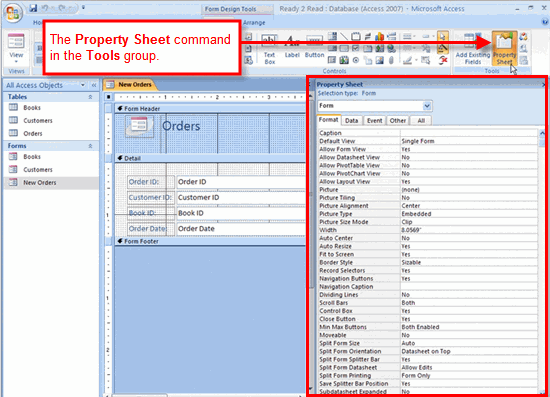Activate the Select arrow tool
The width and height of the screenshot is (550, 397).
tap(443, 36)
